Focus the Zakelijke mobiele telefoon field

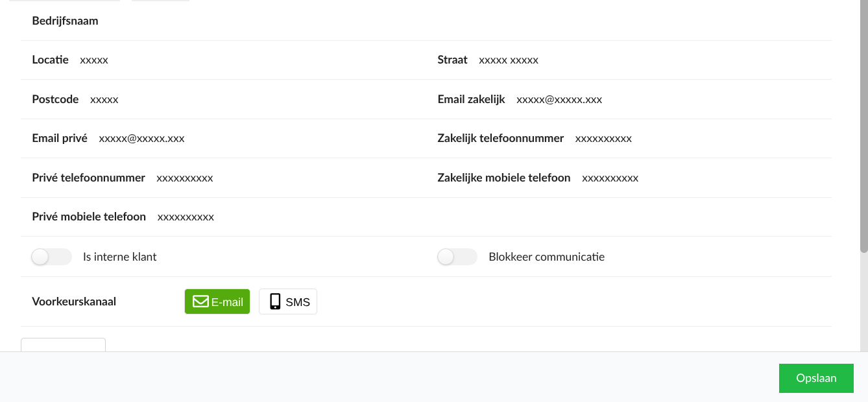(x=610, y=178)
